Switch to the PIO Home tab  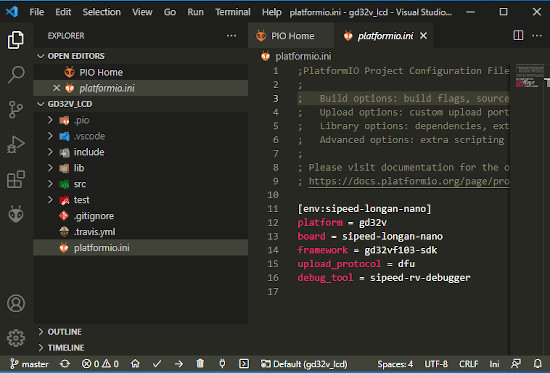290,35
